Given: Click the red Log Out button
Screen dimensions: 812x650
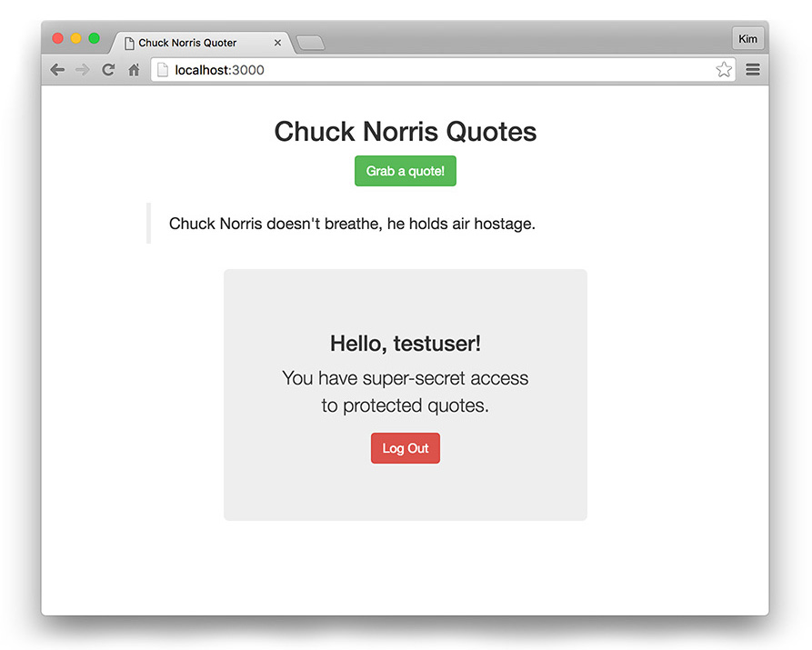Looking at the screenshot, I should click(x=406, y=448).
